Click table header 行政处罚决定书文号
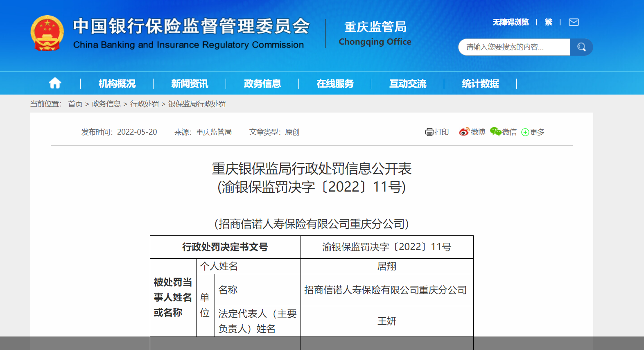Image resolution: width=644 pixels, height=350 pixels. [225, 247]
